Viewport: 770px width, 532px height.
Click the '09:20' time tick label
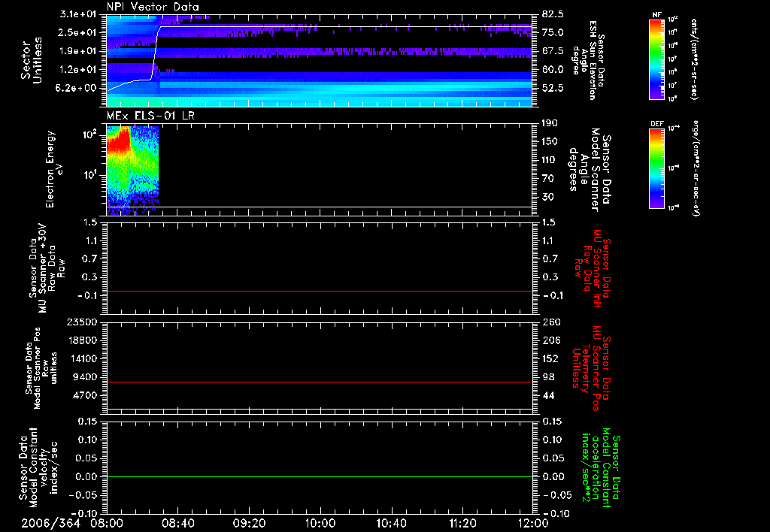pos(250,523)
